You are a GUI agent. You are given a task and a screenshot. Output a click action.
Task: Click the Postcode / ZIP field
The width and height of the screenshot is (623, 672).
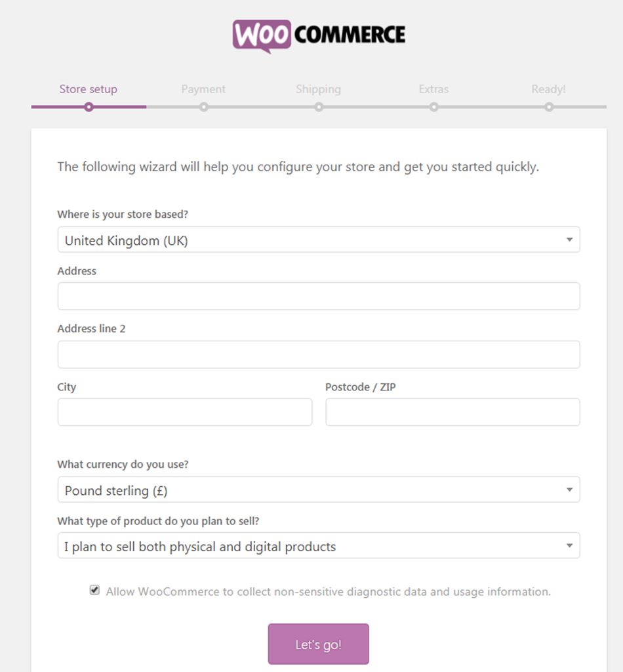coord(452,412)
